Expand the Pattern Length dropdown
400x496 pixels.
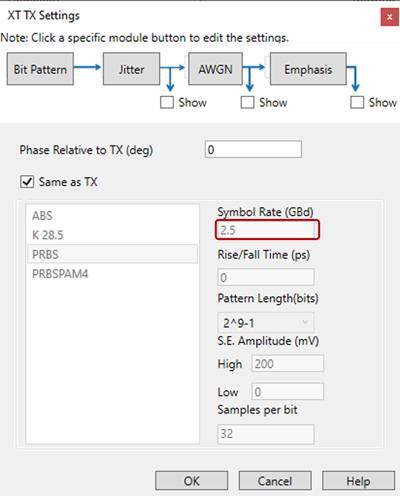pyautogui.click(x=266, y=322)
